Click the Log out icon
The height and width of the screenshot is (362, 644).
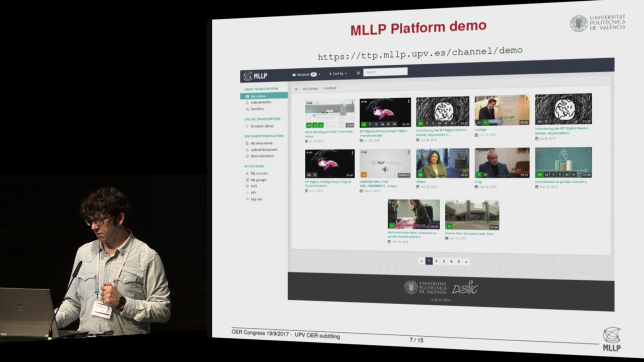tap(247, 199)
